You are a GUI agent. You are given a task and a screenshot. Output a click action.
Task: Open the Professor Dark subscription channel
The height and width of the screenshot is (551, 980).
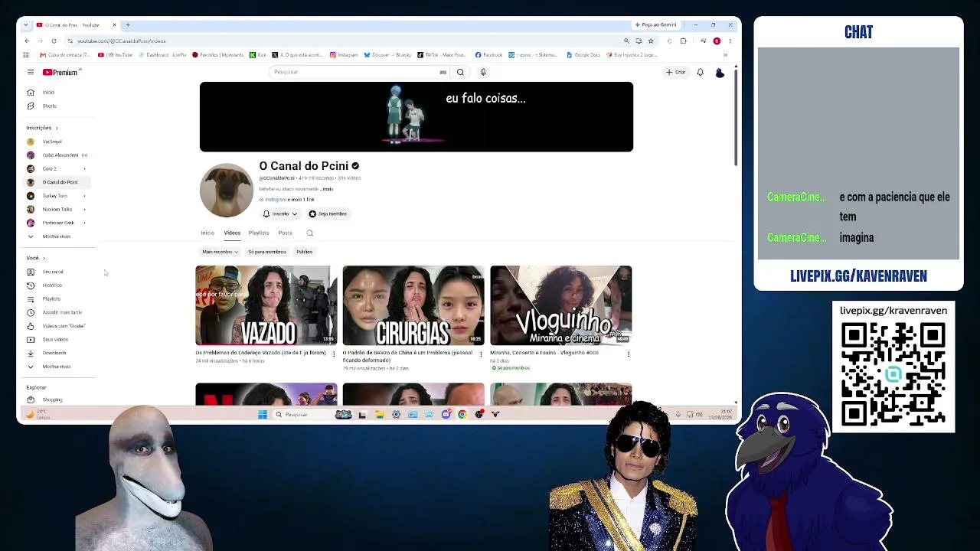(58, 223)
